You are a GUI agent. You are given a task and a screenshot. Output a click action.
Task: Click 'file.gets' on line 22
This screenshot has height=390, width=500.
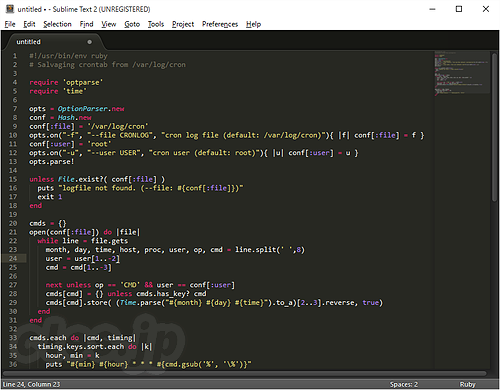[x=109, y=241]
